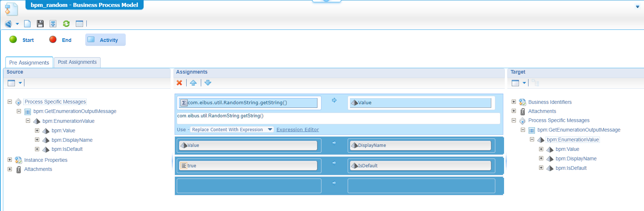
Task: Click IsDefault target field
Action: click(x=420, y=165)
